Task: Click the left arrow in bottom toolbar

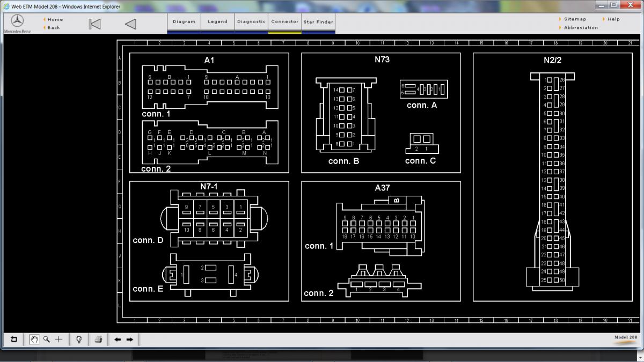Action: 118,339
